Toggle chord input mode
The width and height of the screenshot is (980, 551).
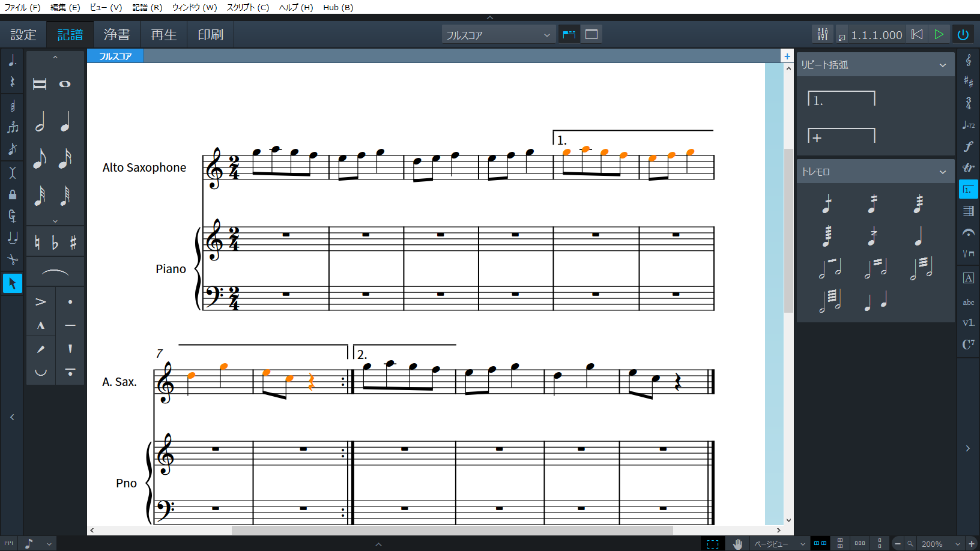pyautogui.click(x=12, y=107)
